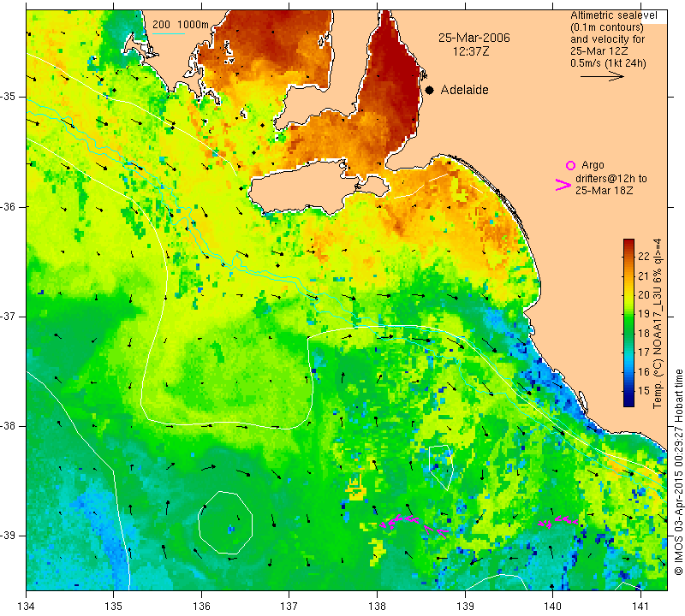Click the 'drifters@12h to' legend text
The image size is (685, 616).
coord(611,179)
